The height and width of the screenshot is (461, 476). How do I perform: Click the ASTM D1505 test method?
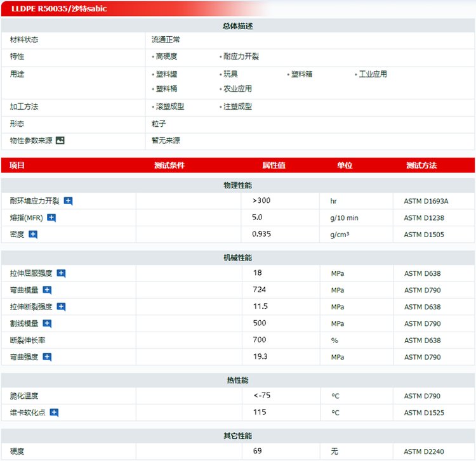[x=424, y=235]
